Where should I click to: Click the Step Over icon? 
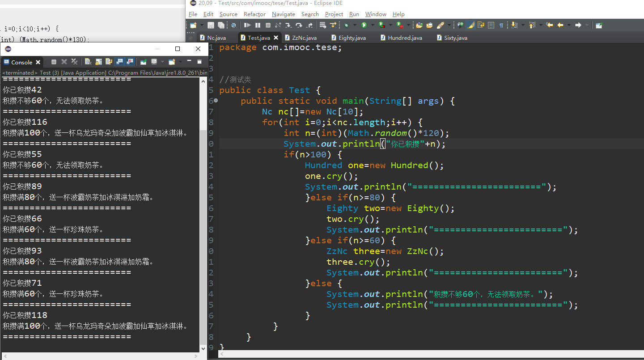click(299, 25)
